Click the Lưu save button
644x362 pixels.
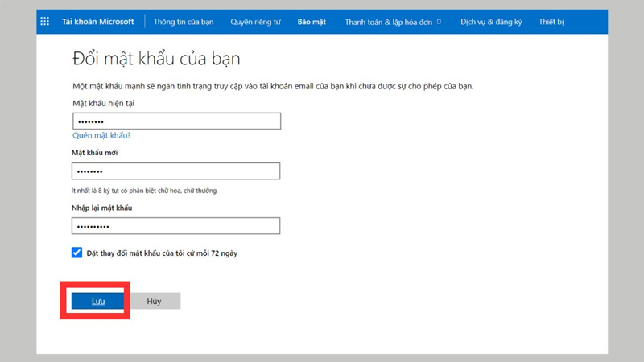(97, 301)
